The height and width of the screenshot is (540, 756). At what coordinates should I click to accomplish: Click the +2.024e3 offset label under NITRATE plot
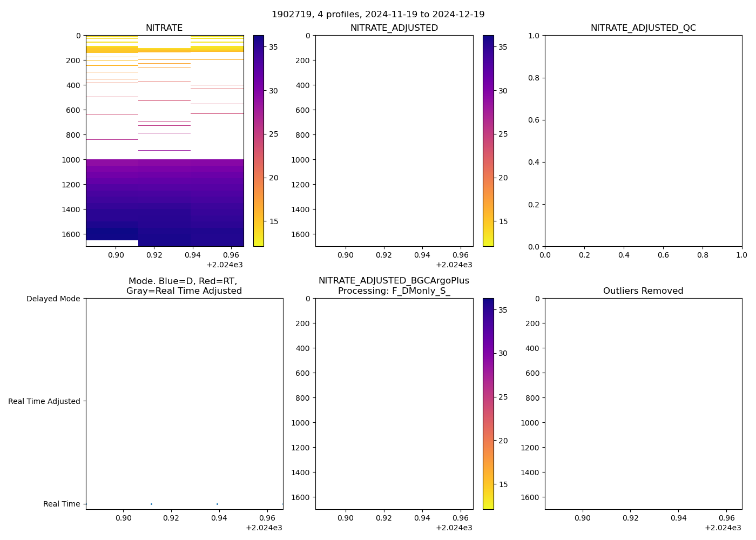click(x=225, y=265)
